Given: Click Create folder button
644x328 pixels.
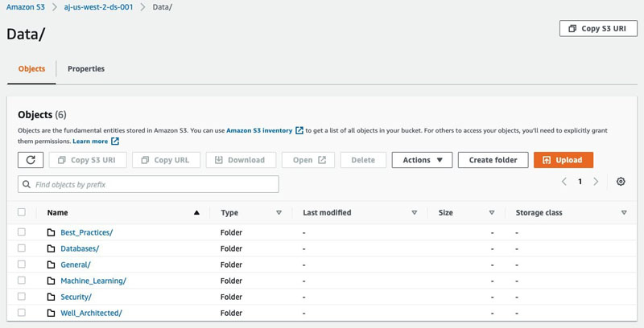Looking at the screenshot, I should [493, 160].
